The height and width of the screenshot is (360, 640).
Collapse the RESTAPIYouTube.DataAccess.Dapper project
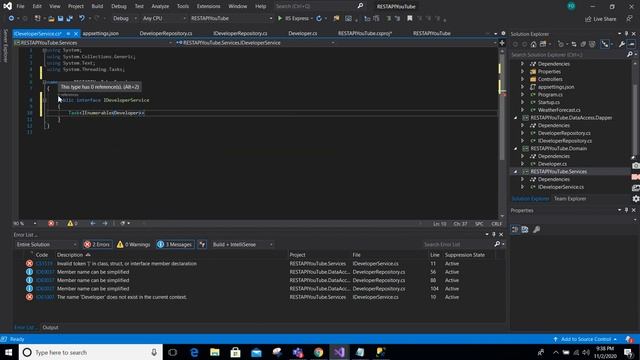coord(516,118)
